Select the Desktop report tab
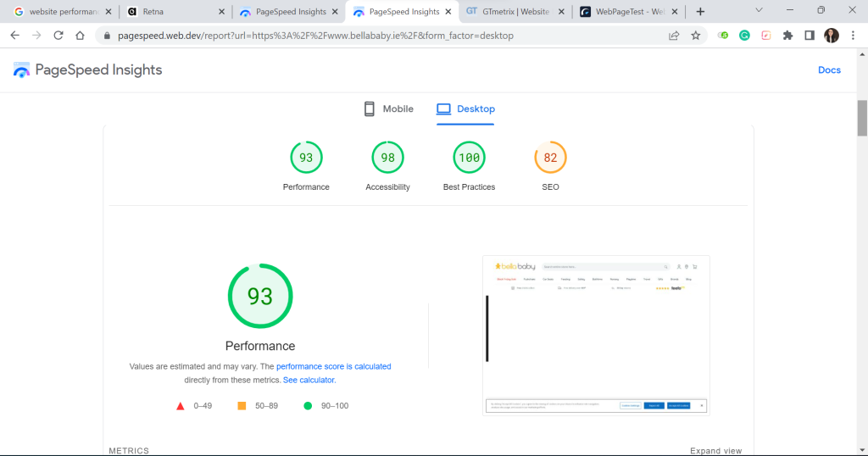The image size is (868, 456). tap(465, 109)
